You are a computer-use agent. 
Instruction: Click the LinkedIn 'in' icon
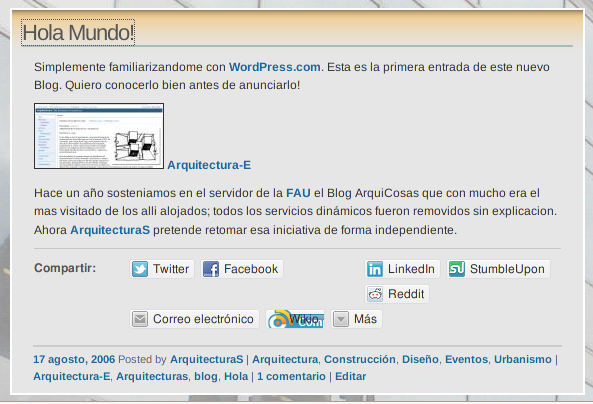click(375, 269)
